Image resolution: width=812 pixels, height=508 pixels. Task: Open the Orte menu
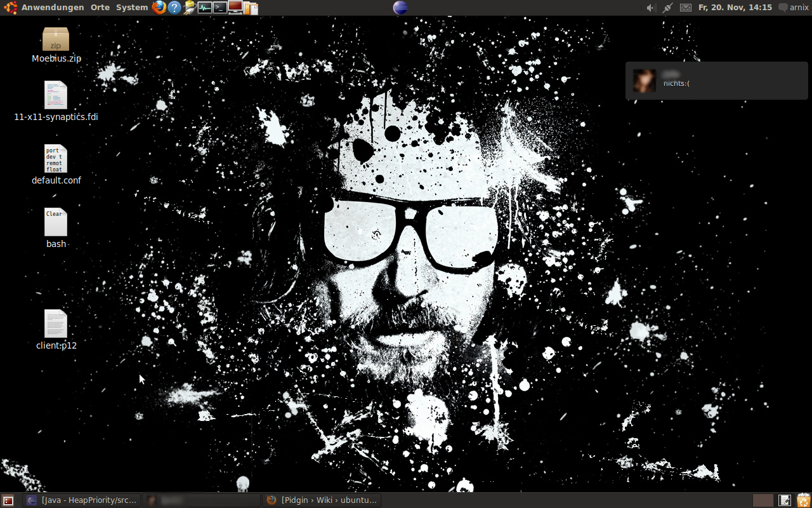[x=100, y=8]
